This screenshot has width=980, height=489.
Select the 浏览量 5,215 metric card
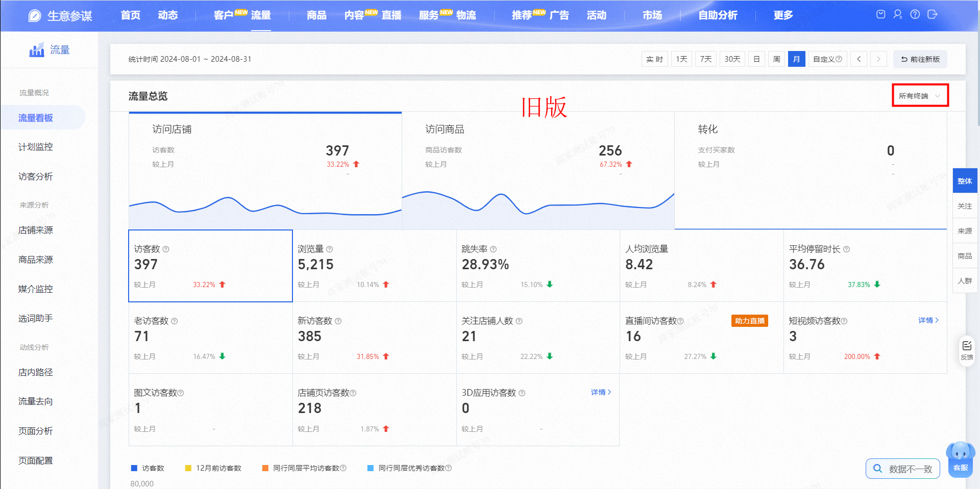[375, 266]
